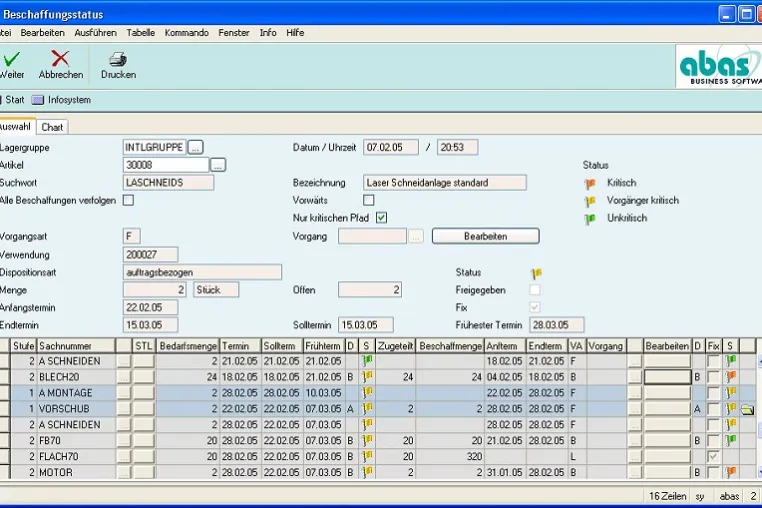The width and height of the screenshot is (762, 508).
Task: Toggle the Vorwärts checkbox
Action: (369, 200)
